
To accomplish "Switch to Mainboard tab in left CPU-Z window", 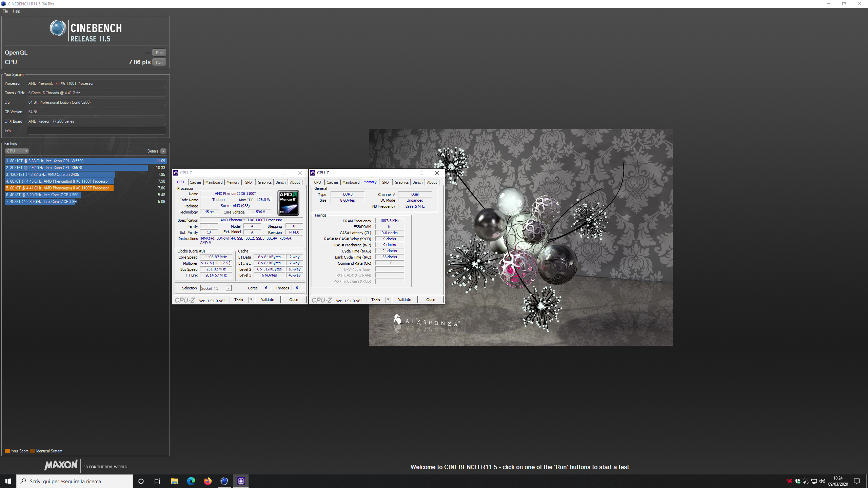I will (x=214, y=182).
